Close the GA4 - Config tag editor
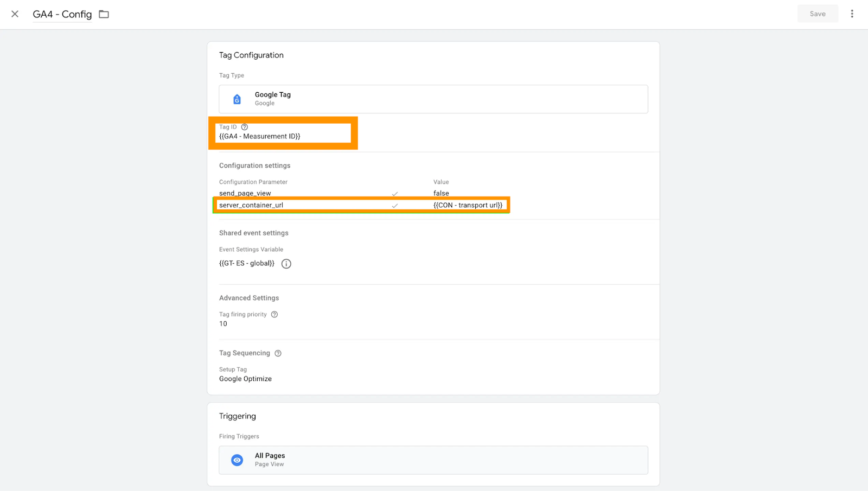Viewport: 868px width, 491px height. 14,14
